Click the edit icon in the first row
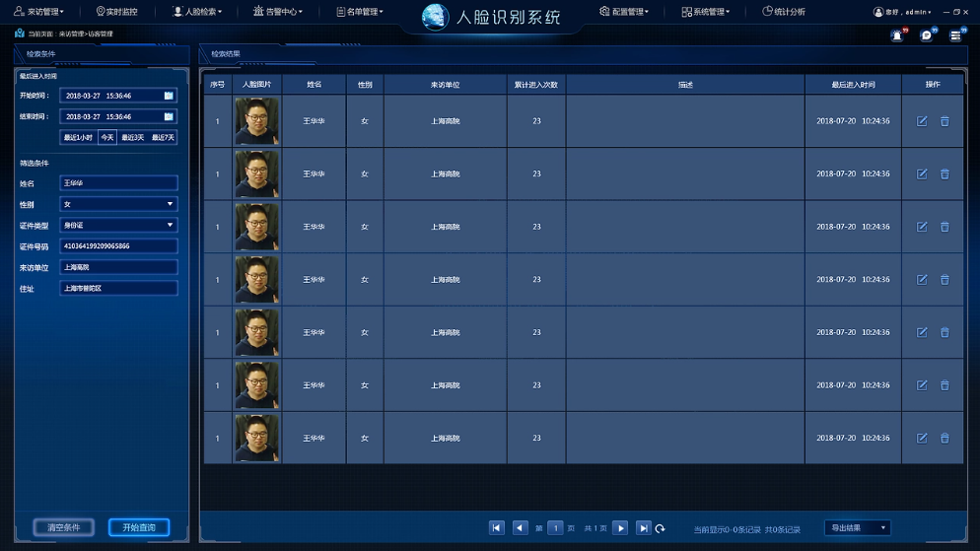 click(x=922, y=121)
